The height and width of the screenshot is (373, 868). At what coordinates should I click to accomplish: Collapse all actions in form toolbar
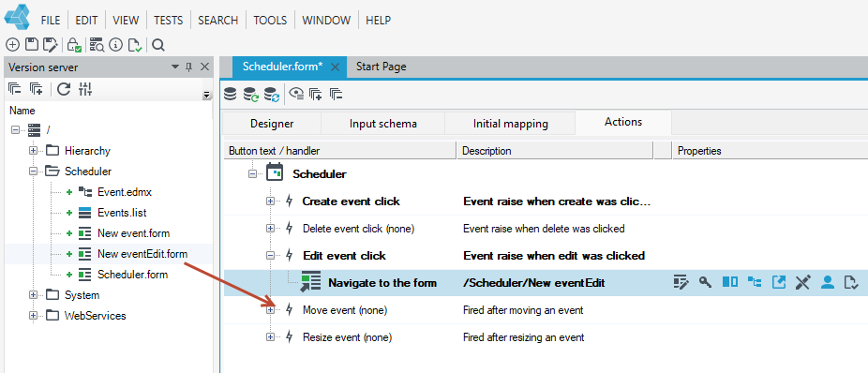(x=336, y=94)
